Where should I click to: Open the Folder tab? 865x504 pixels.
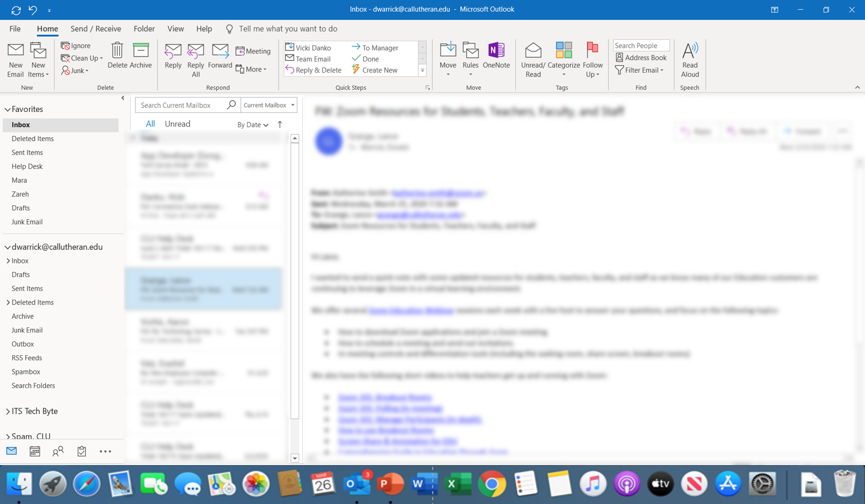(x=144, y=29)
